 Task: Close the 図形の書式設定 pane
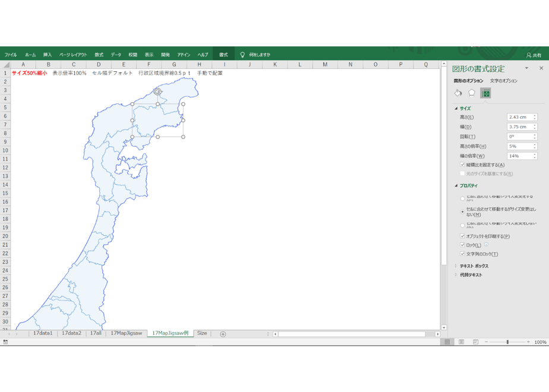pos(541,68)
